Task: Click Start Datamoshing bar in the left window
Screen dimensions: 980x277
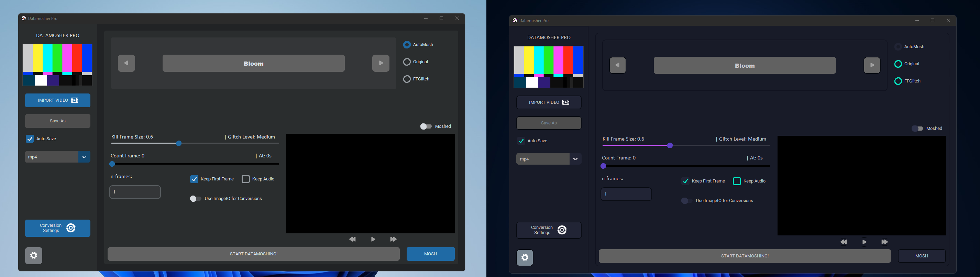Action: point(254,254)
